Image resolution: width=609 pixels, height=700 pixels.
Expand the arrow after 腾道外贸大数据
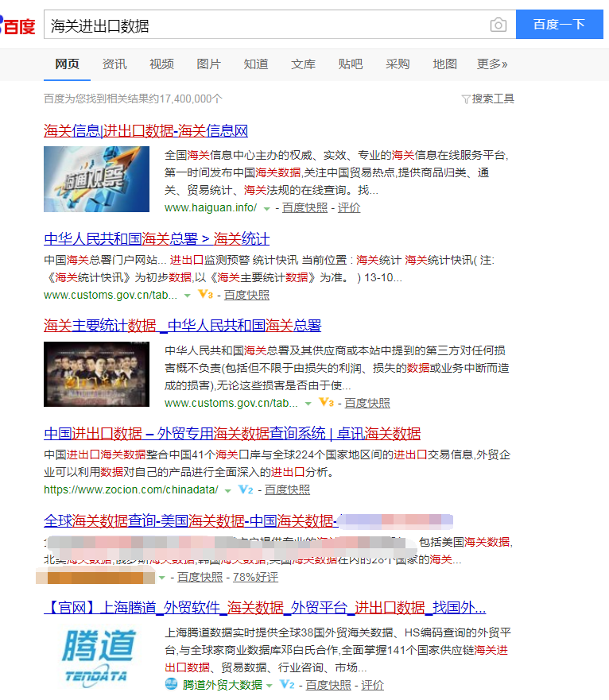(x=269, y=686)
